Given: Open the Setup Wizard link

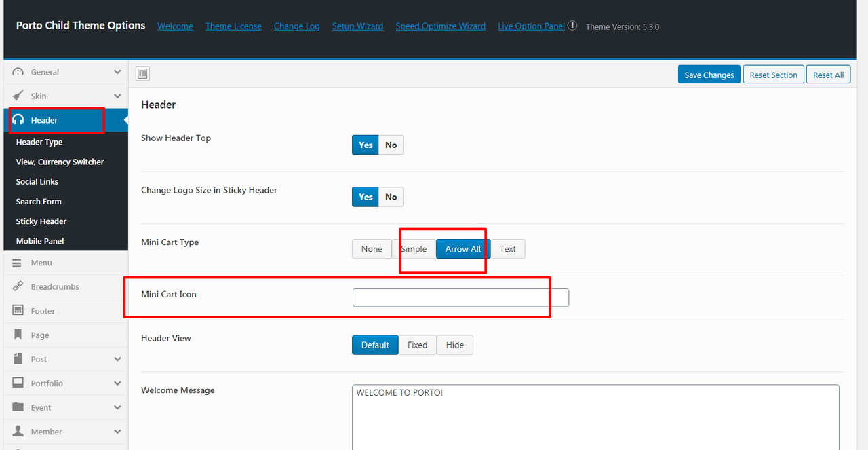Looking at the screenshot, I should (357, 26).
